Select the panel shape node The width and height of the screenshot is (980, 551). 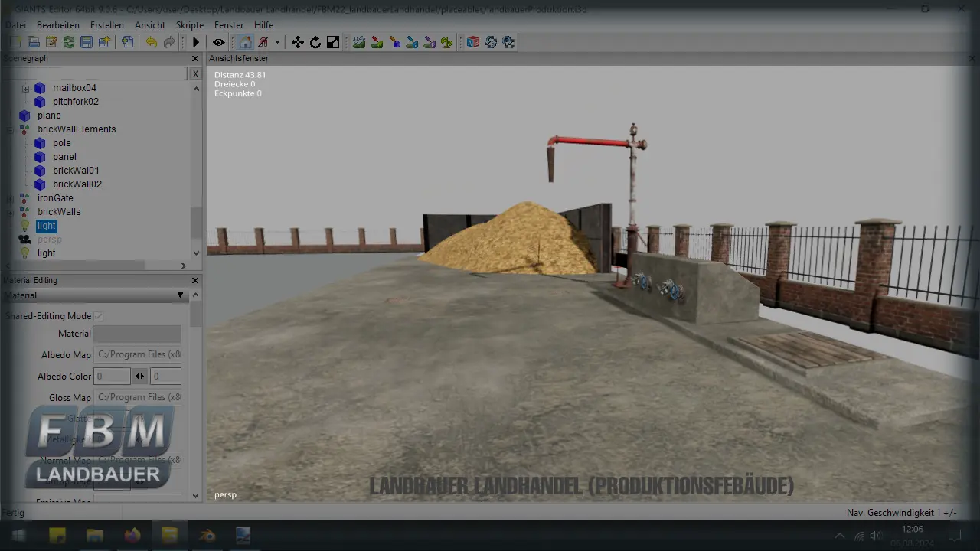click(65, 157)
